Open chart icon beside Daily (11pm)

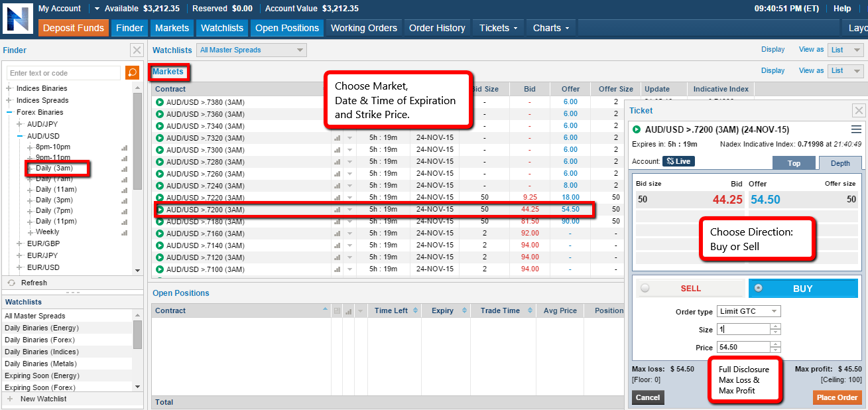click(x=124, y=222)
